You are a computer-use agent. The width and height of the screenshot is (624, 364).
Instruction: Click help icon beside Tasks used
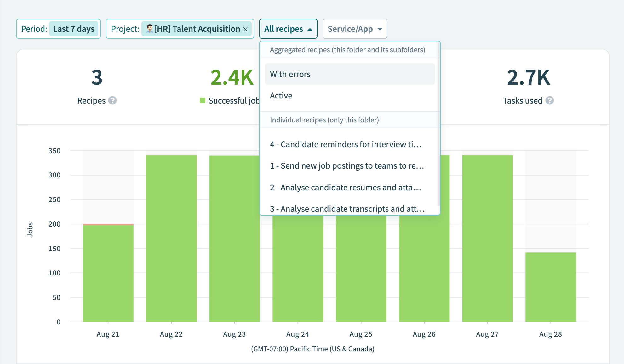(550, 100)
